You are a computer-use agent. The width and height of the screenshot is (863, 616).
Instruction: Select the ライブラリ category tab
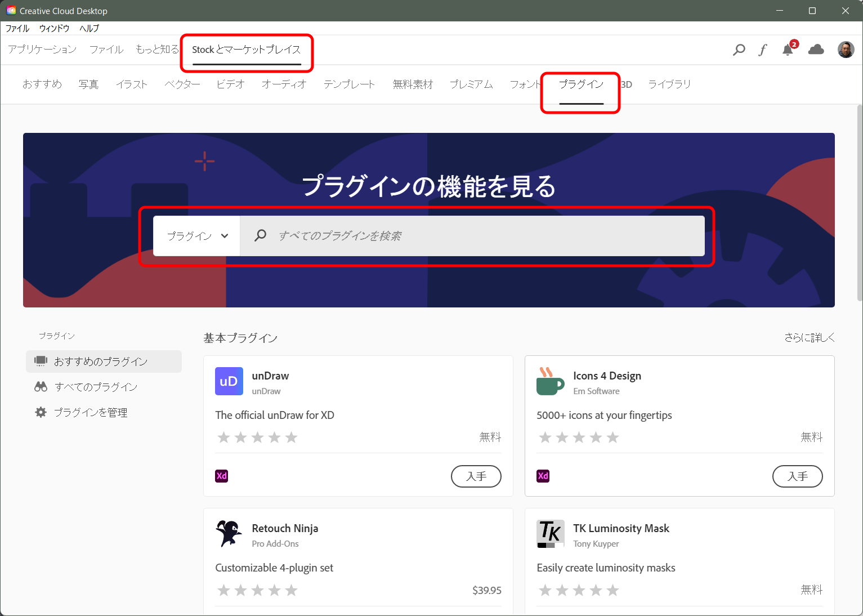[669, 84]
